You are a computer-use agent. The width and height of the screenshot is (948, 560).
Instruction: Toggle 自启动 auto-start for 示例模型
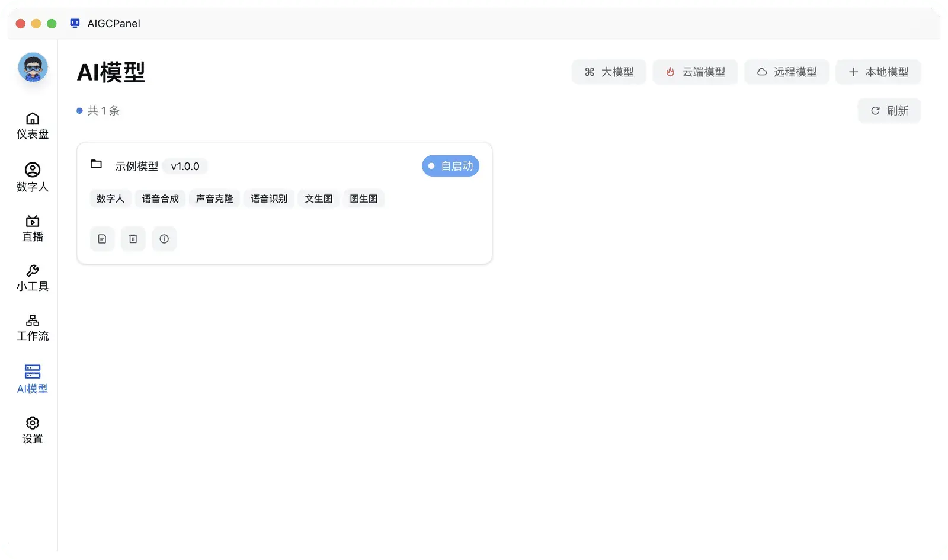coord(450,166)
